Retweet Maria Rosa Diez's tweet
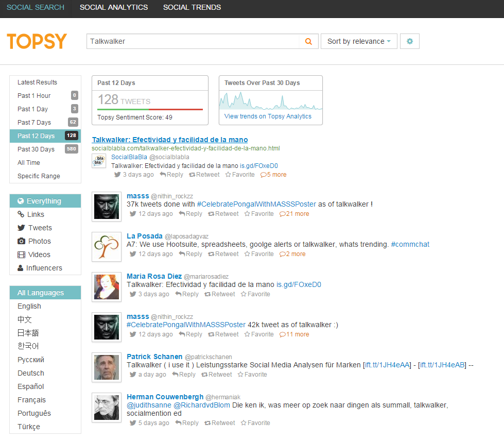504x440 pixels. [219, 294]
